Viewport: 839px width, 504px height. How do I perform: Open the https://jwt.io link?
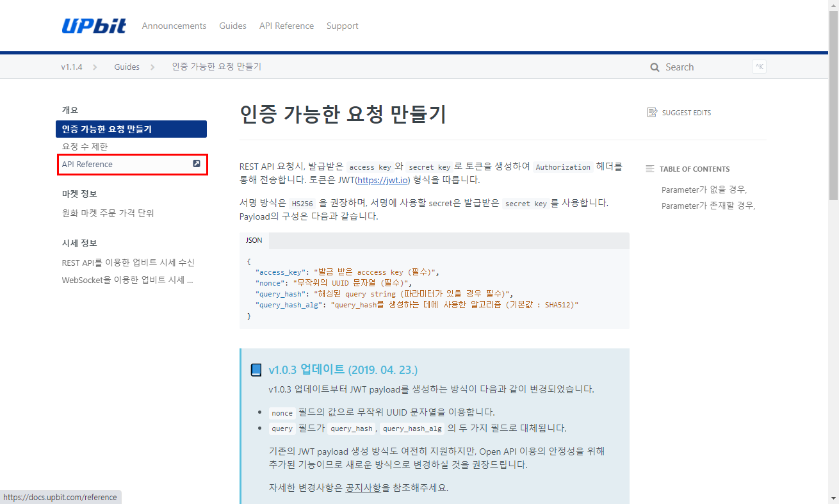382,180
